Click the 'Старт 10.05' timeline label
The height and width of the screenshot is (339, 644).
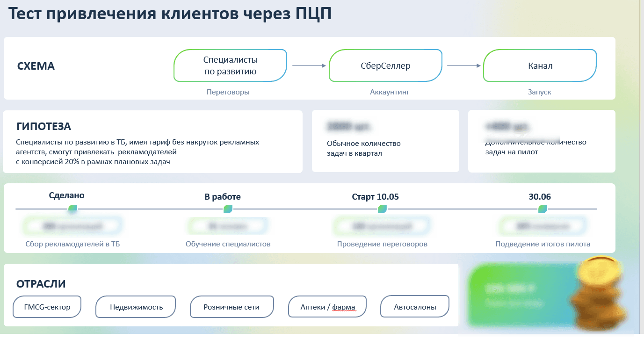(x=375, y=197)
